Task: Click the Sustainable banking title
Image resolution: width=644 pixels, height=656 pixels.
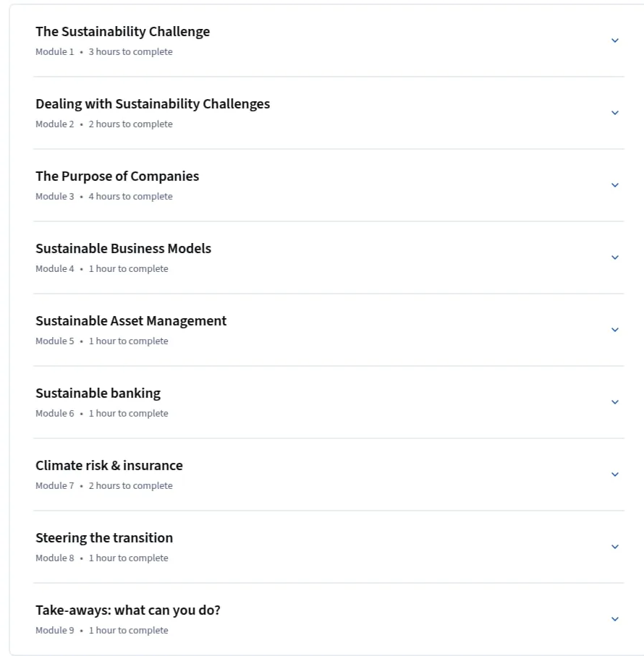Action: click(x=98, y=393)
